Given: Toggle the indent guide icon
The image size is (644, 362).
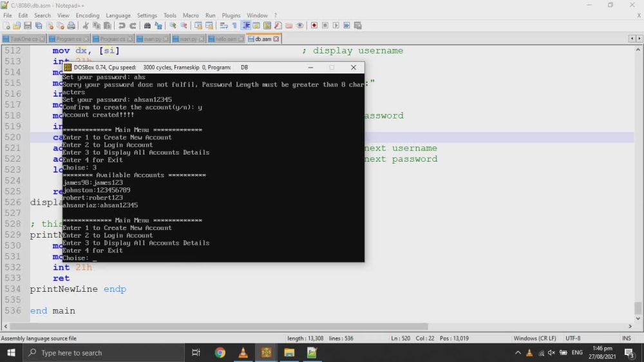Looking at the screenshot, I should point(246,26).
